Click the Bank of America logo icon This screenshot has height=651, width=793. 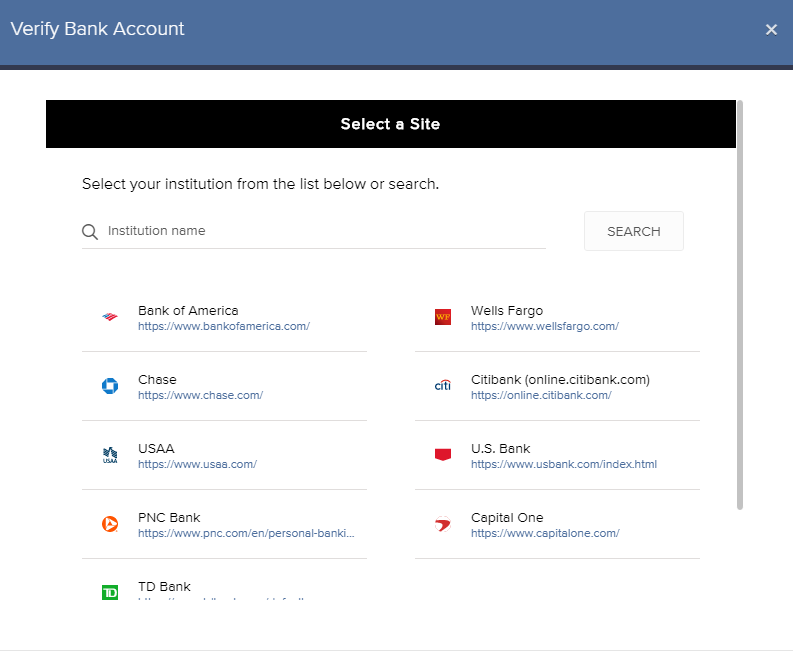tap(110, 317)
